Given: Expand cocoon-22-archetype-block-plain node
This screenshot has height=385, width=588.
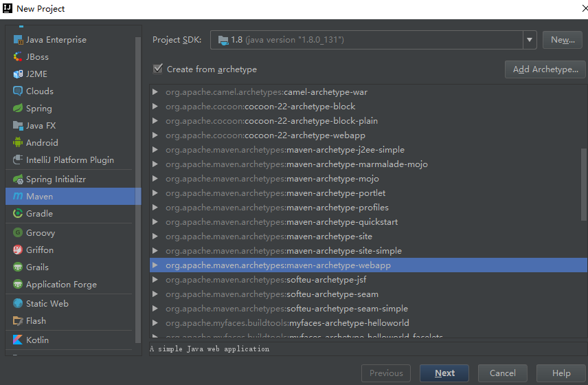Looking at the screenshot, I should 155,121.
